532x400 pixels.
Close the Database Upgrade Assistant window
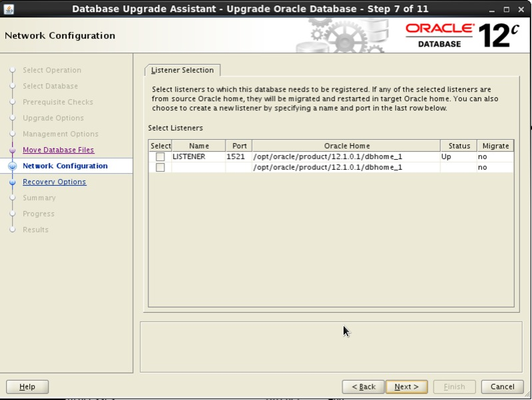tap(521, 9)
